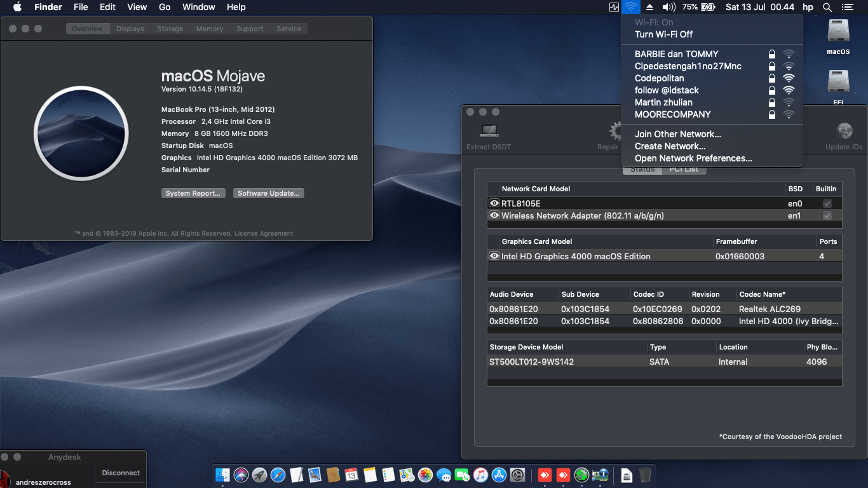Viewport: 868px width, 488px height.
Task: Switch to the Displays tab
Action: pyautogui.click(x=130, y=29)
